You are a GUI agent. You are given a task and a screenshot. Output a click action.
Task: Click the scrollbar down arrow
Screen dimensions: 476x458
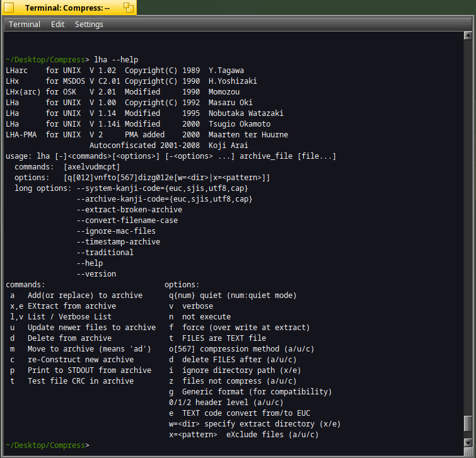468,442
